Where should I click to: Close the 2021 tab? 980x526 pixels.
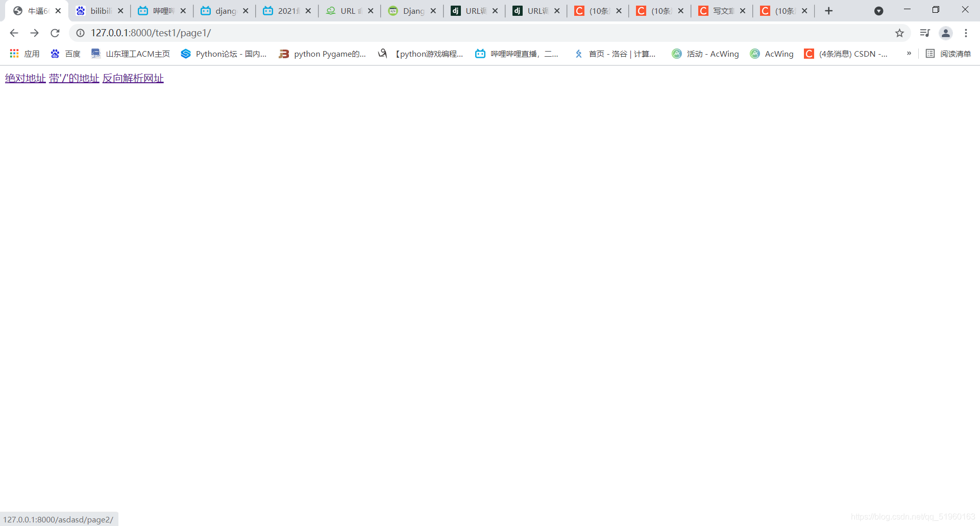coord(308,11)
